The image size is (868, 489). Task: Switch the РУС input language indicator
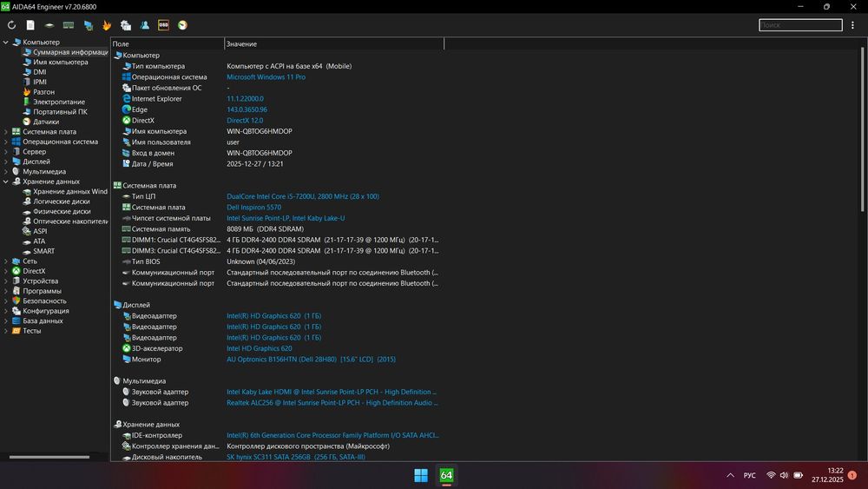750,475
